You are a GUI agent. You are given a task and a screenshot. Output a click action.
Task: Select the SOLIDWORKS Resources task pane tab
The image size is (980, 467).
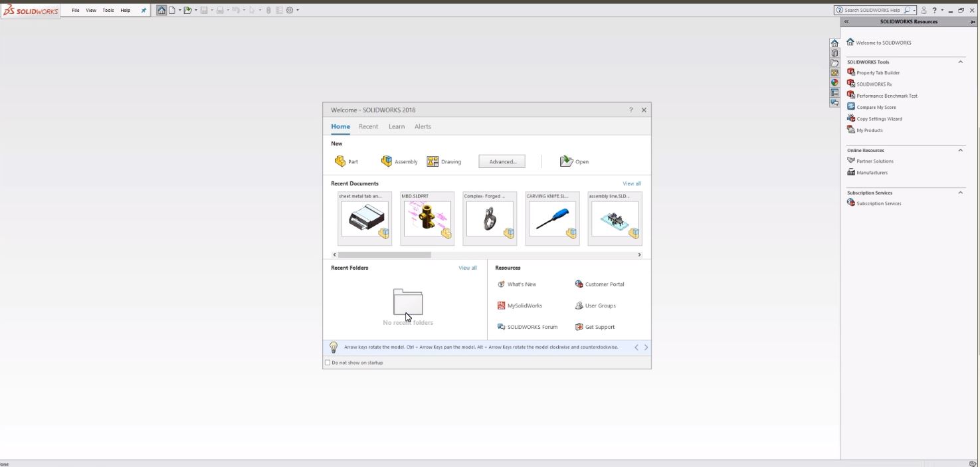click(x=834, y=43)
